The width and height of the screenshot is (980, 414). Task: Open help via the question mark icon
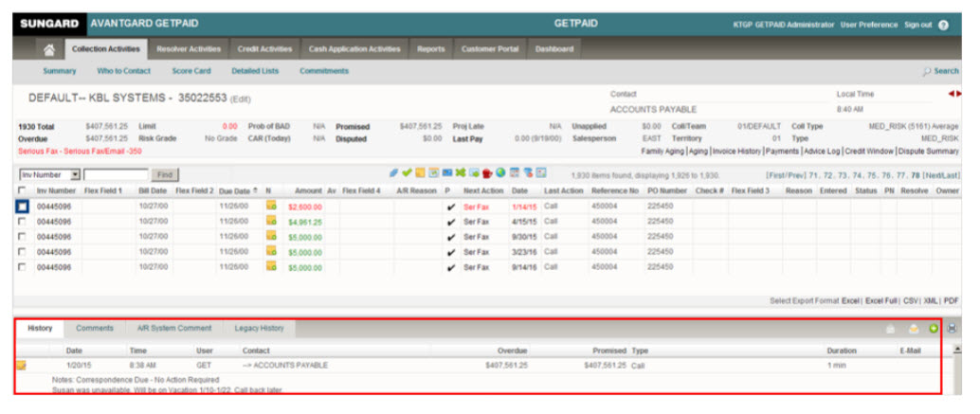click(x=944, y=25)
